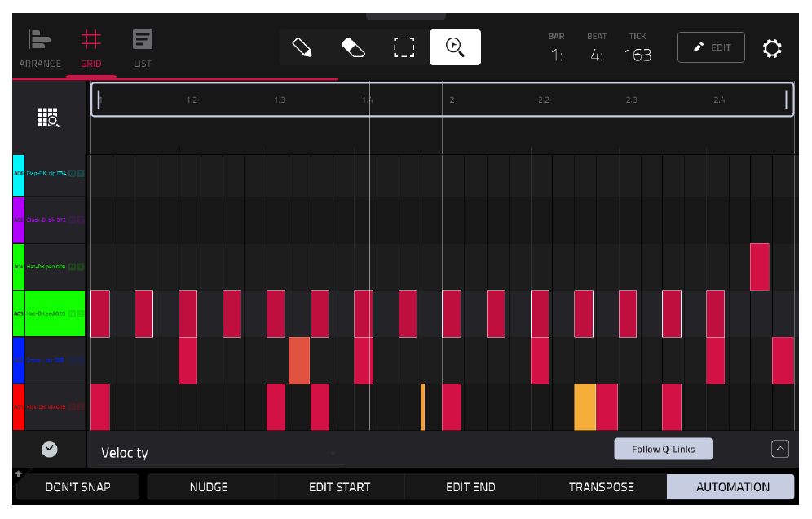Mute the Clap-DK clp 034 pad
The height and width of the screenshot is (519, 812).
coord(73,173)
